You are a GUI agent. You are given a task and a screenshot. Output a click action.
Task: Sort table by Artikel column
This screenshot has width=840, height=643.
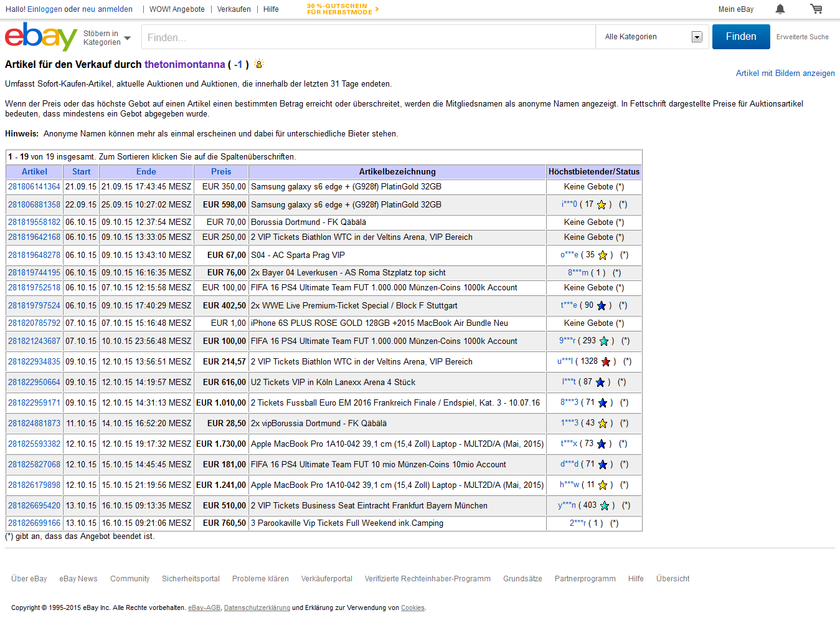coord(34,172)
